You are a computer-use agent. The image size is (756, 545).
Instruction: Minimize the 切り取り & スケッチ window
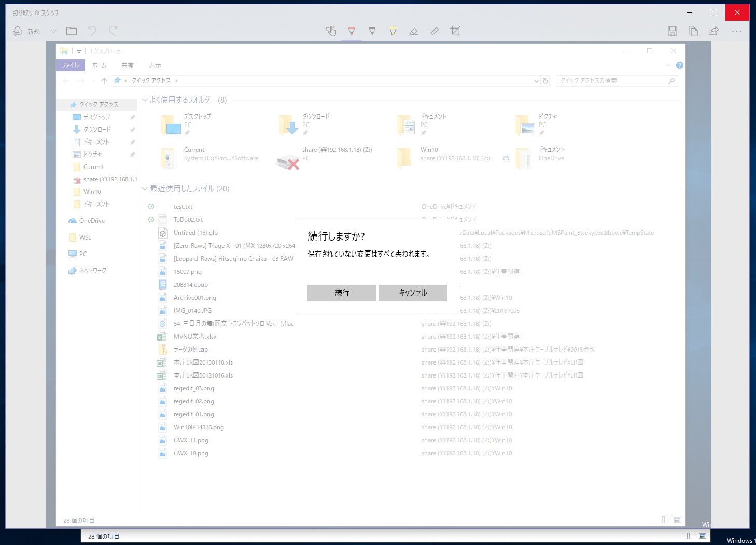pyautogui.click(x=690, y=12)
